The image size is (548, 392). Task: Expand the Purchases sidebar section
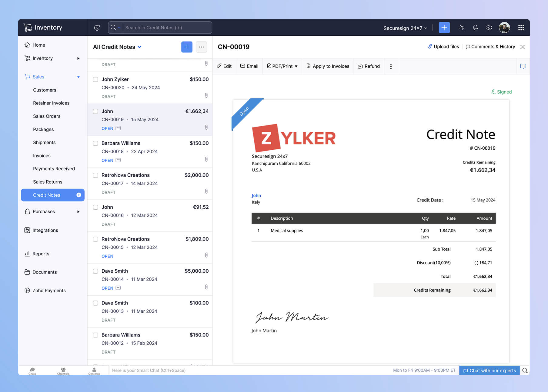[x=79, y=212]
